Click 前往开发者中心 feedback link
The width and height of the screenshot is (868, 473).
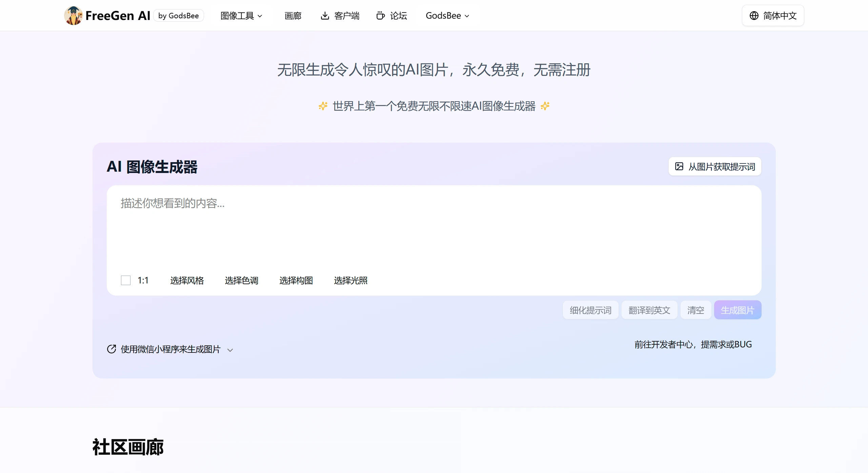click(x=693, y=344)
